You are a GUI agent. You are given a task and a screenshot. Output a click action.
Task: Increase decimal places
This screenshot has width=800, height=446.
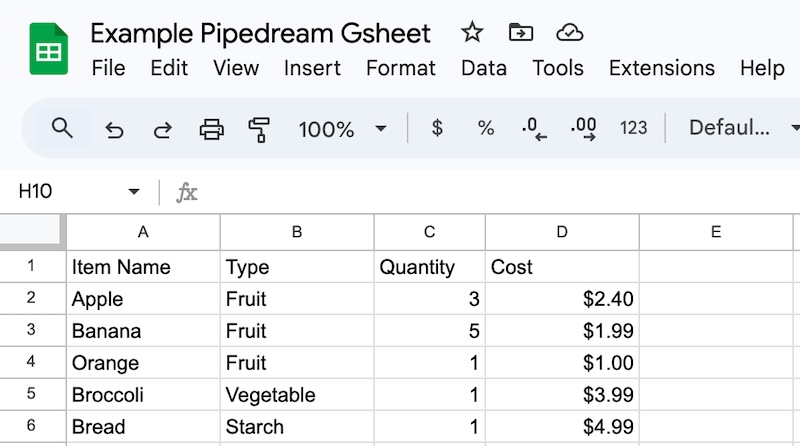point(584,128)
